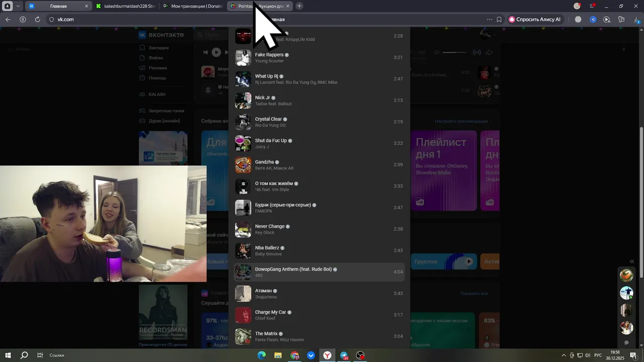Open Telegram icon on taskbar
This screenshot has height=362, width=644.
(344, 355)
